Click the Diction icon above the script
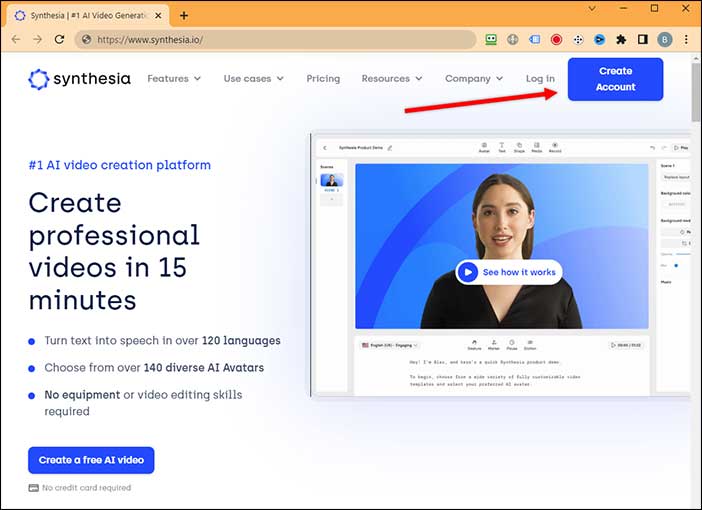Screen dimensions: 702x510 point(530,345)
